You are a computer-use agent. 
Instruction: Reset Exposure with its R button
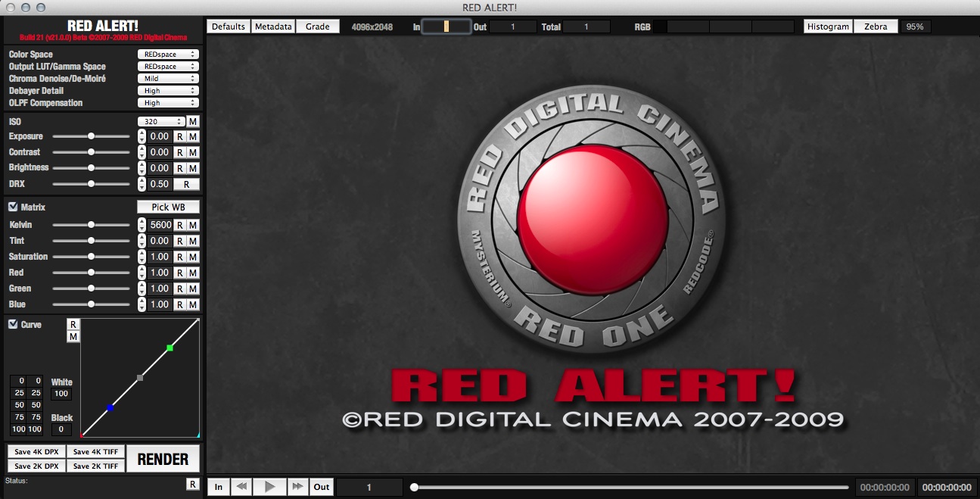180,136
